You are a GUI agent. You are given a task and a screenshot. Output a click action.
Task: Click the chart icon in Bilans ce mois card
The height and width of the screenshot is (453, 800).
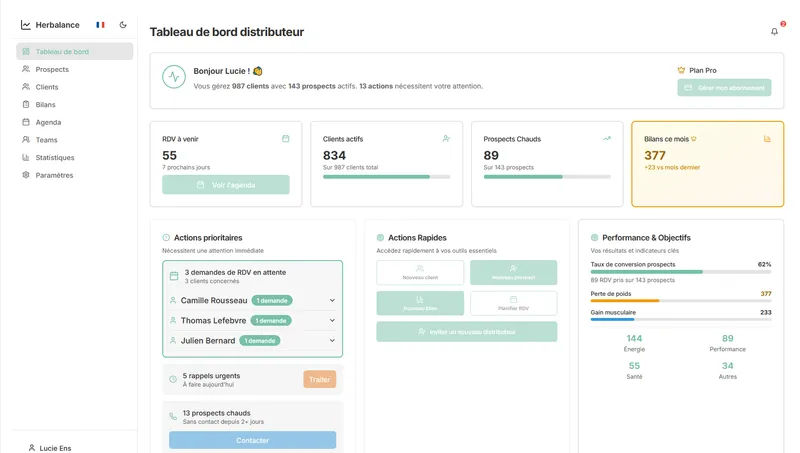pyautogui.click(x=767, y=139)
